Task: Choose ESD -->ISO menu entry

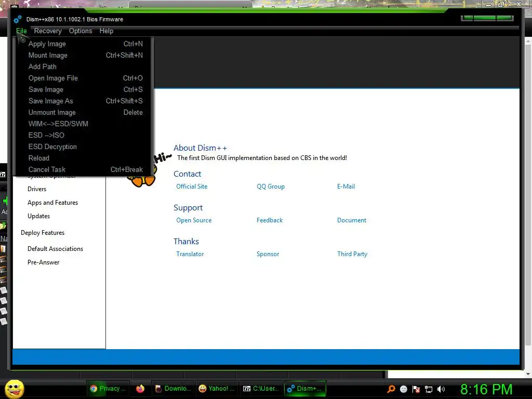Action: pyautogui.click(x=84, y=136)
